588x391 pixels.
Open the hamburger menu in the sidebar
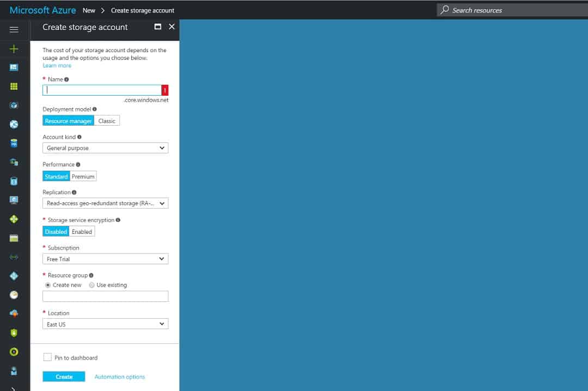coord(14,29)
